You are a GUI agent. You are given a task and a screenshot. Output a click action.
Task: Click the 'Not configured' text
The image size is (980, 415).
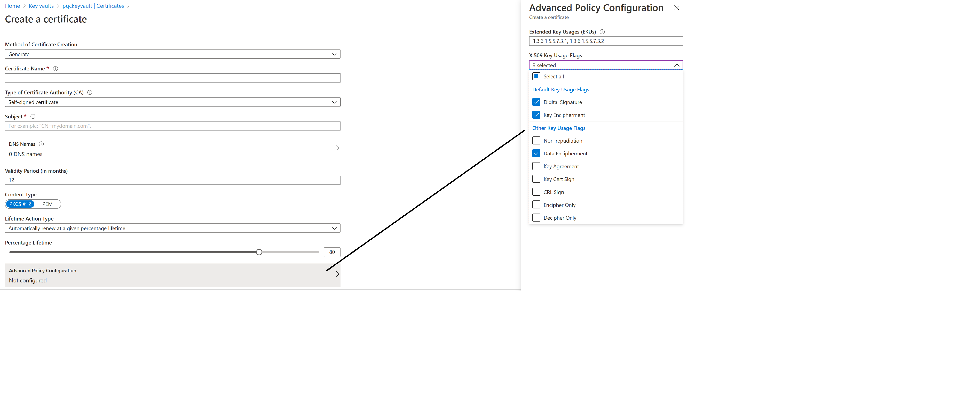pos(28,280)
